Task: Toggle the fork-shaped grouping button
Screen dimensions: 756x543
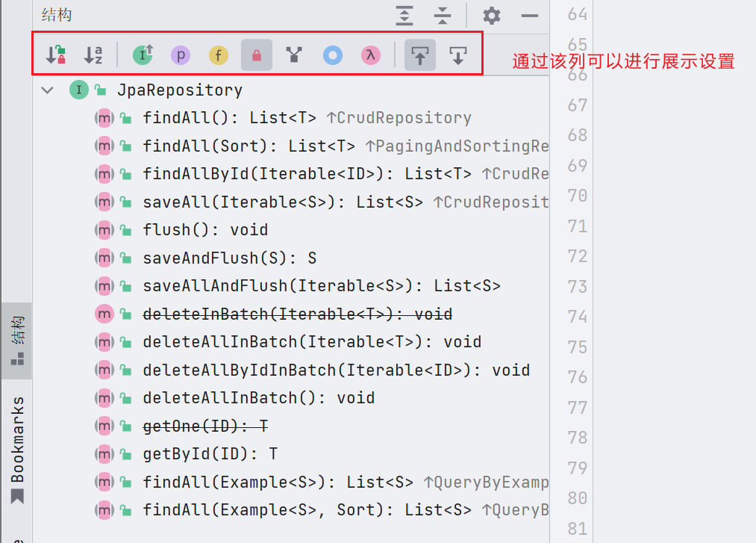Action: coord(294,55)
